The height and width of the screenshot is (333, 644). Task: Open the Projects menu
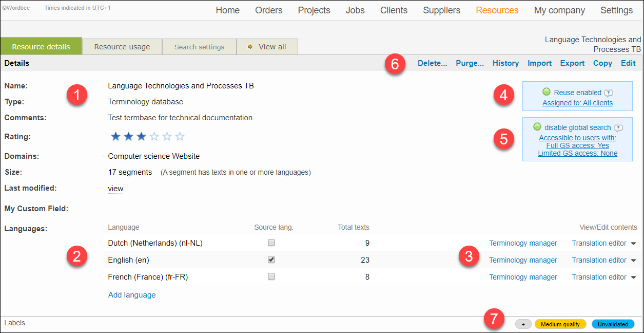coord(314,10)
